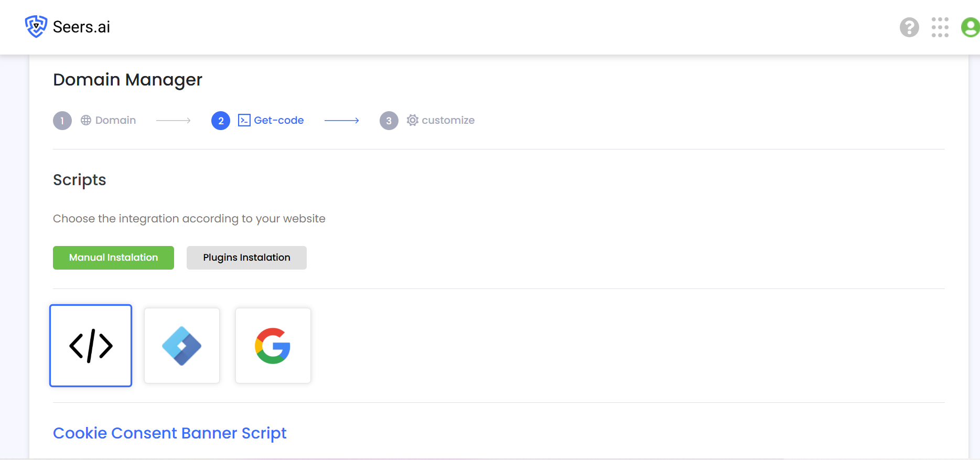Open the Domain step label

(x=115, y=120)
